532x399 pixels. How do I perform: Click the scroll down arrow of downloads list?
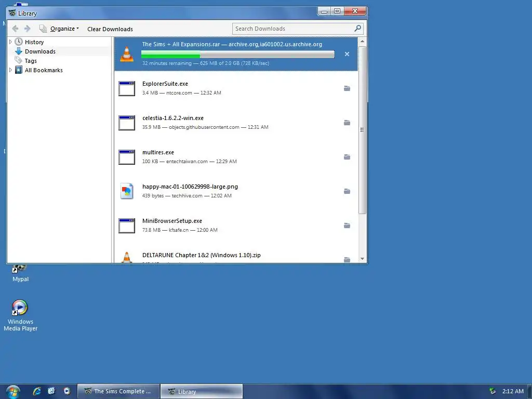pyautogui.click(x=362, y=259)
